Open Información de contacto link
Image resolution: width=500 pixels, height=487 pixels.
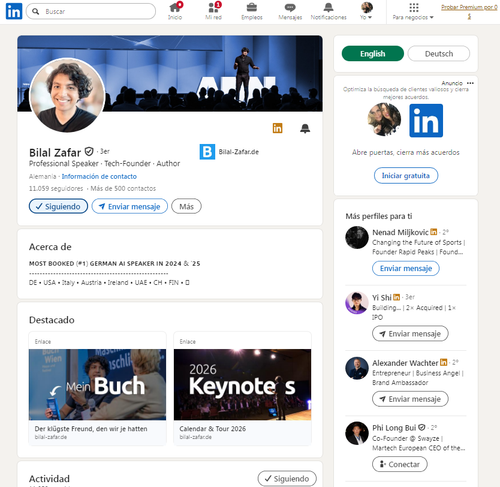(x=99, y=176)
